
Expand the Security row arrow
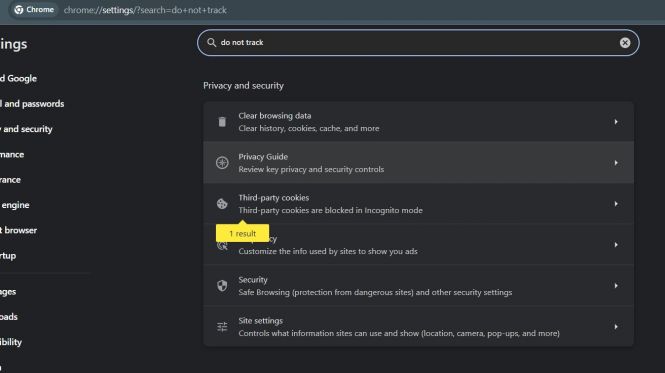tap(616, 286)
